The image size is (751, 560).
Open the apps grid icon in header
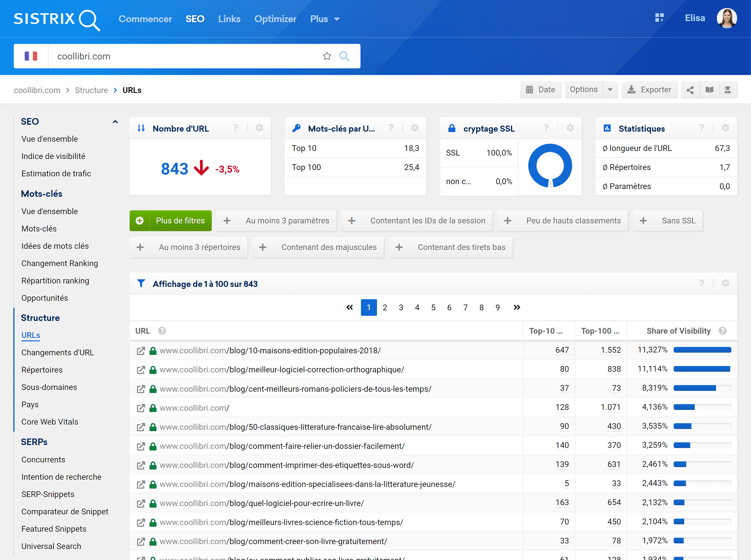[659, 18]
